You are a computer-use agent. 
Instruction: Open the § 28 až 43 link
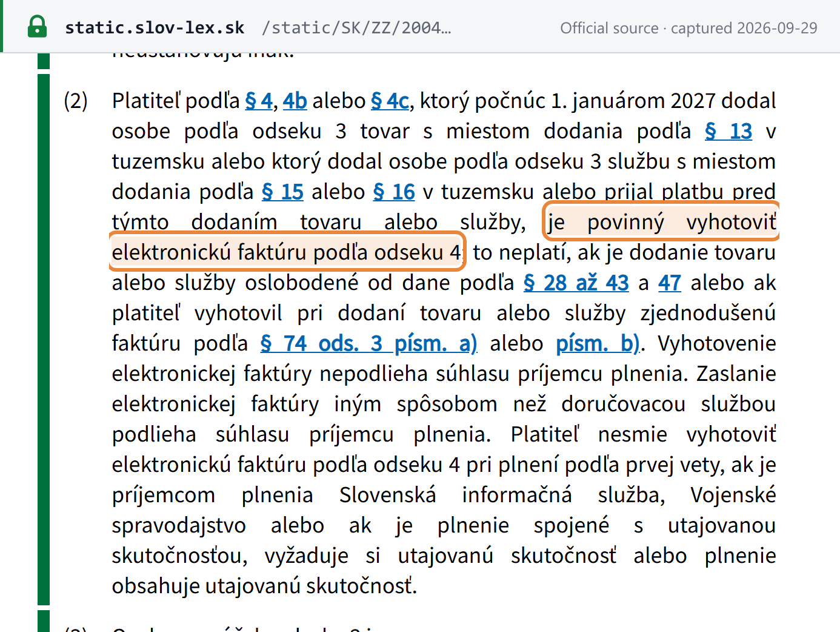576,283
